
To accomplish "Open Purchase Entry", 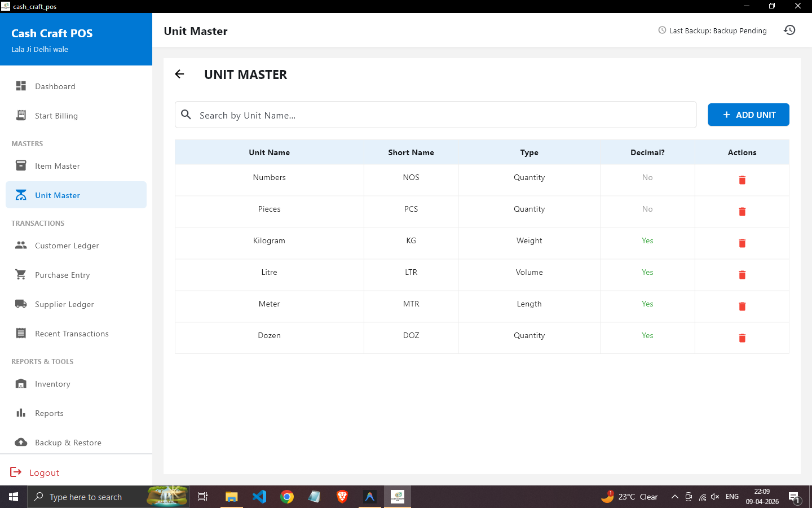I will tap(76, 275).
